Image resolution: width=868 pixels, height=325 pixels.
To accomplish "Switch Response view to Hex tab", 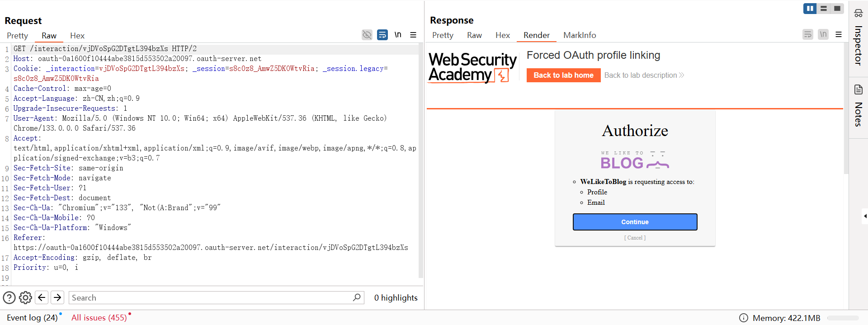I will [502, 35].
